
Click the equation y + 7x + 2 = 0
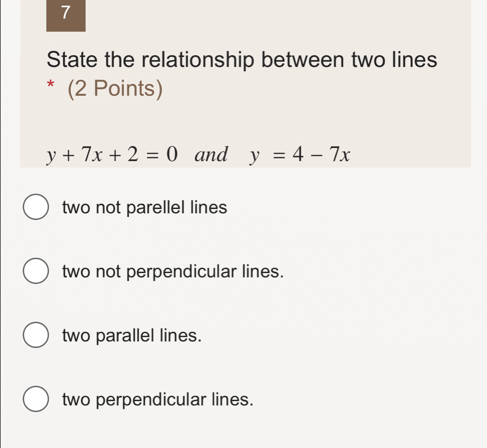tap(111, 155)
